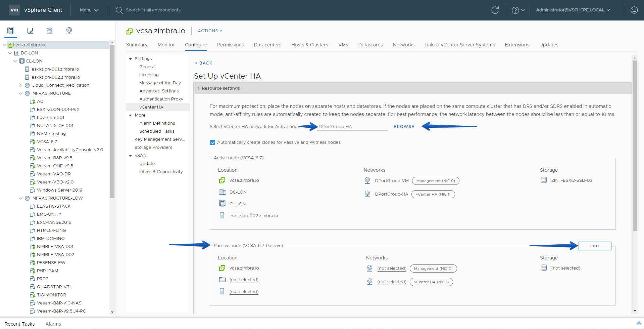644x329 pixels.
Task: Click (not selected) link for vCenter HA NIC 1
Action: point(392,282)
